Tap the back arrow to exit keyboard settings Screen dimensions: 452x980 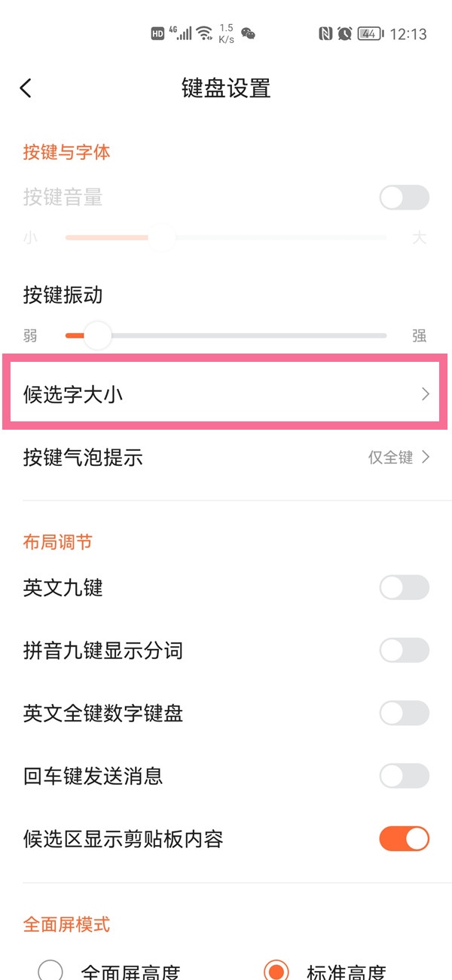(x=26, y=88)
